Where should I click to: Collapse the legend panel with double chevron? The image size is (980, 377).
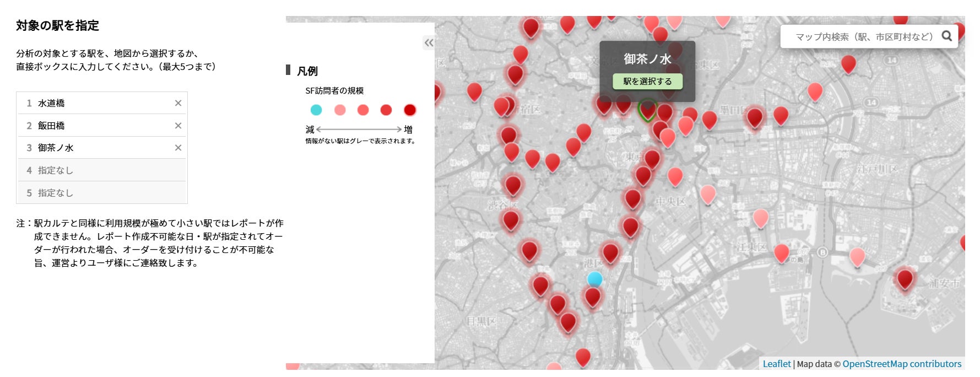click(x=429, y=42)
